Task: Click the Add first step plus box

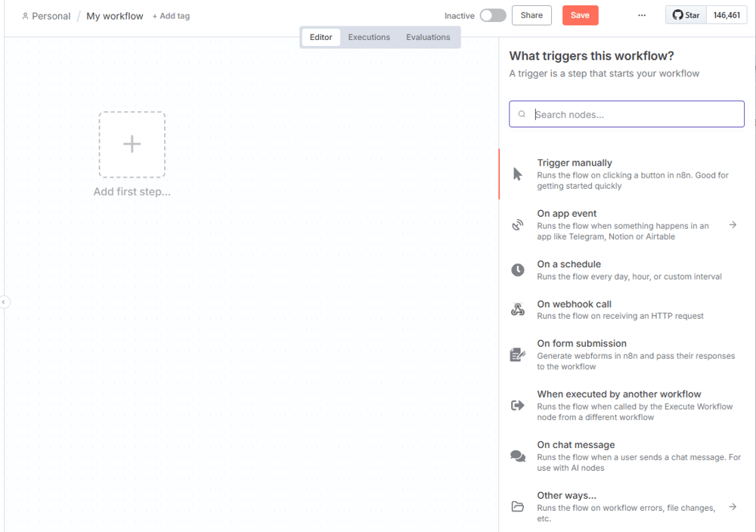Action: pyautogui.click(x=132, y=144)
